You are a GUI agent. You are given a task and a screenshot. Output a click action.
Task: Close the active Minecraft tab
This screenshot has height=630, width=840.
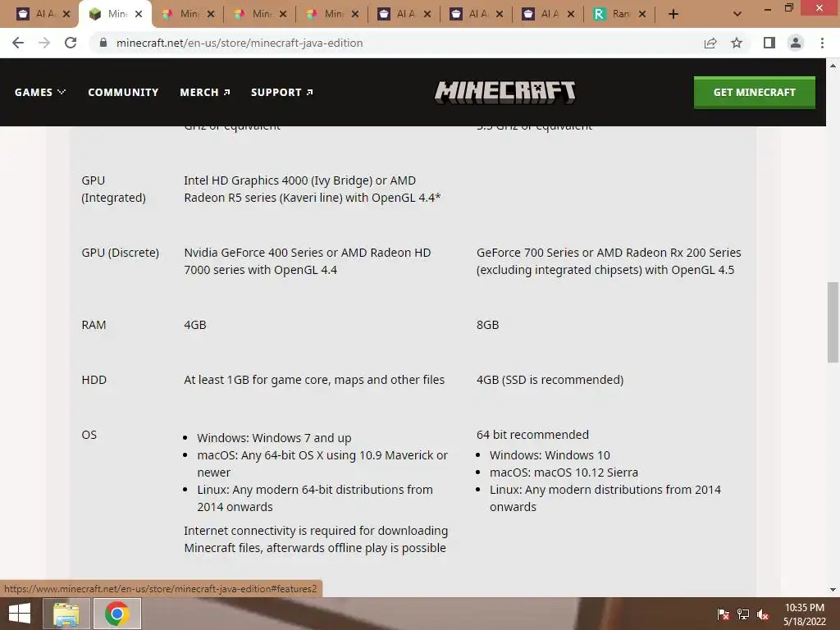coord(139,14)
